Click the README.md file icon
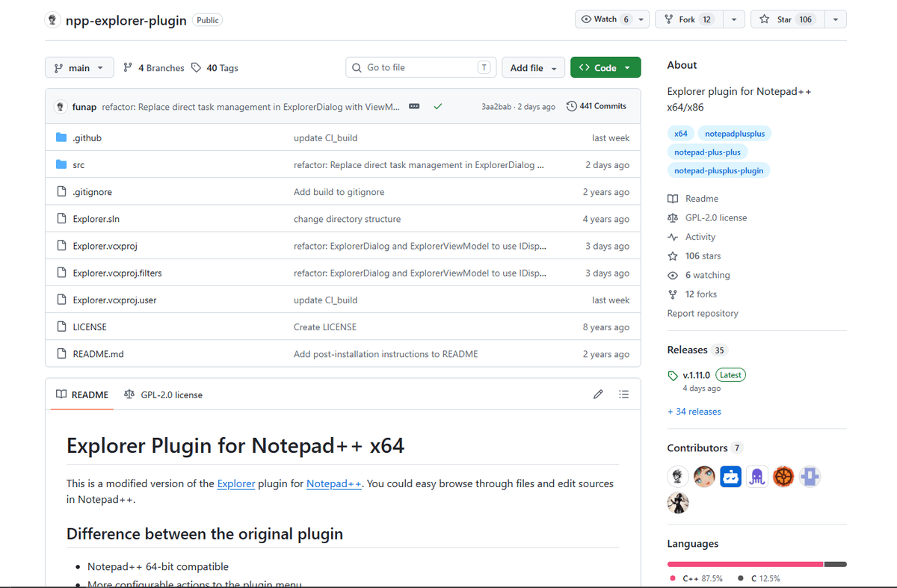The height and width of the screenshot is (588, 897). tap(61, 353)
